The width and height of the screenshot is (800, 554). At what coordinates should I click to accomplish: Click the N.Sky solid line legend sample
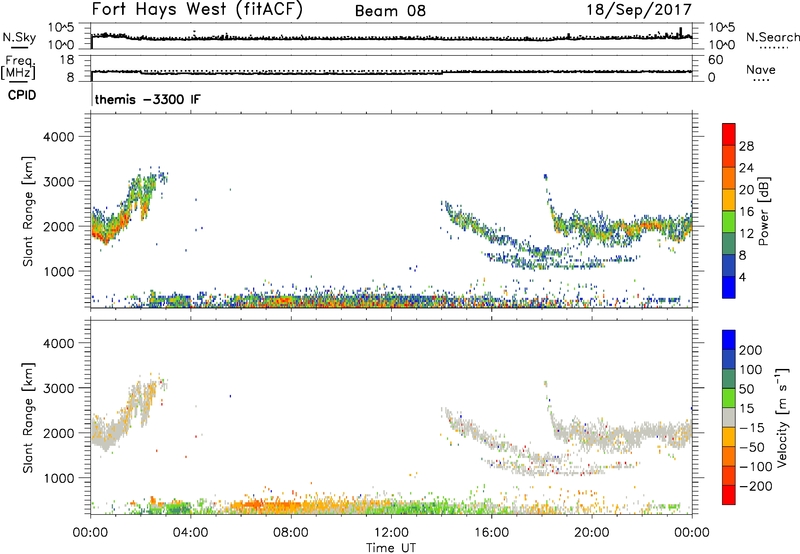pos(19,48)
